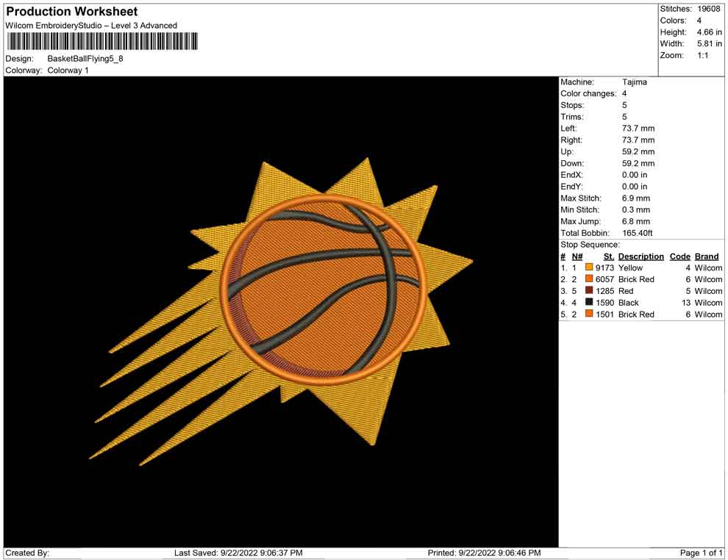Click the Brick Red swatch for stitch 1501

[589, 314]
